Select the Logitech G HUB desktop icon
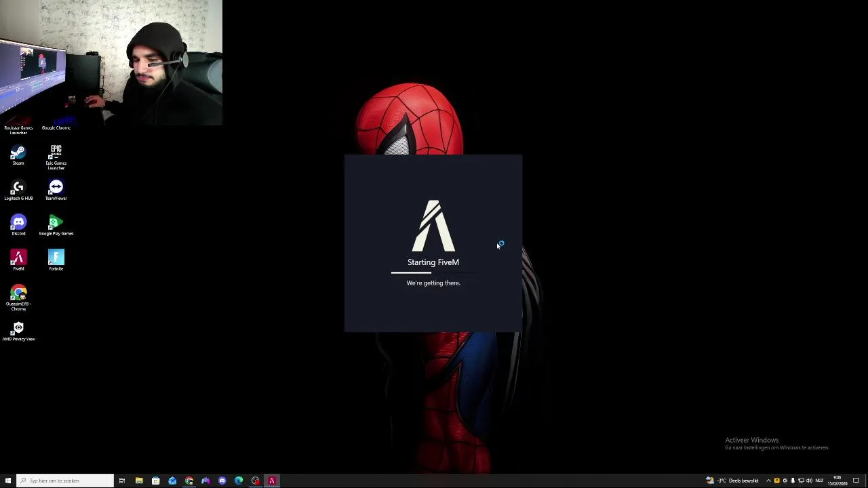 point(18,190)
